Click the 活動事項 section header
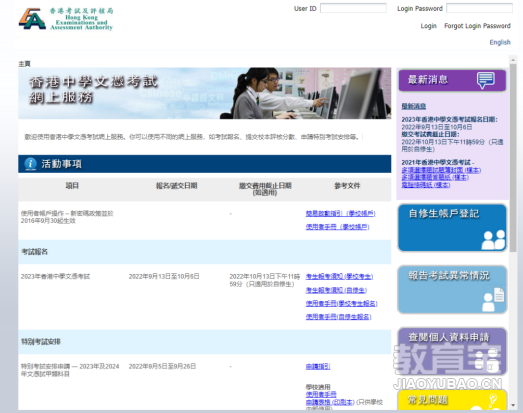Viewport: 523px width, 413px height. tap(204, 164)
